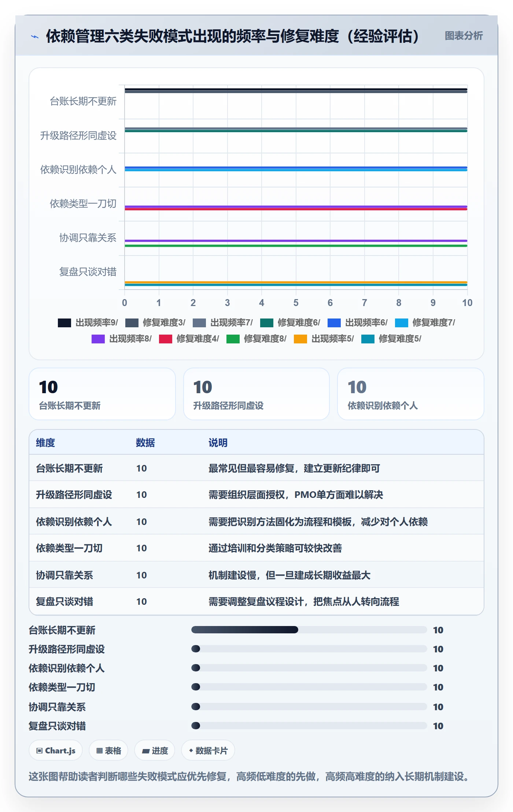The height and width of the screenshot is (812, 513).
Task: Click progress bar for 依赖识别依赖个人
Action: coord(309,668)
